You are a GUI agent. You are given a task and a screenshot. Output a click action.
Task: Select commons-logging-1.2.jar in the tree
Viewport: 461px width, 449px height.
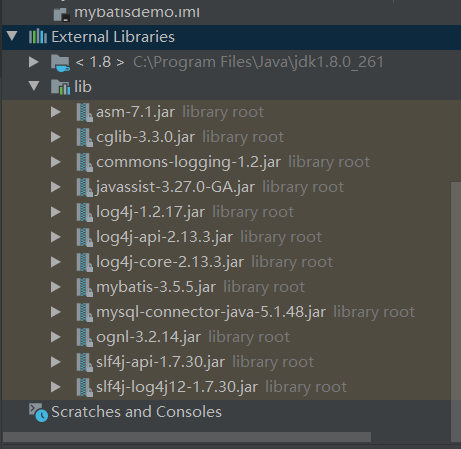coord(188,163)
